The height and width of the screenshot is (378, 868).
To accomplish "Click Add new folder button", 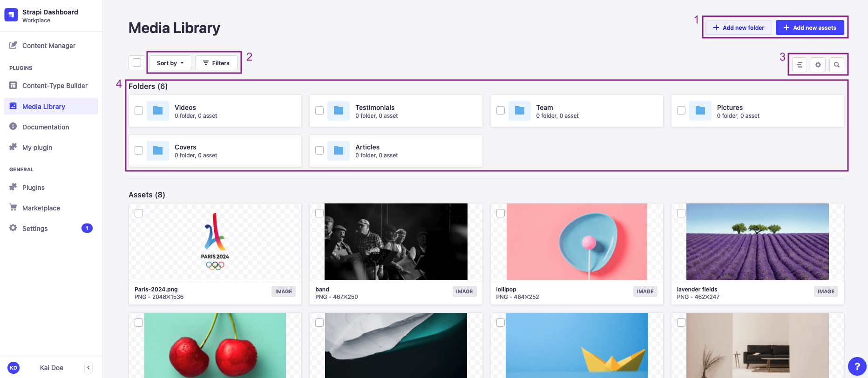I will coord(739,27).
